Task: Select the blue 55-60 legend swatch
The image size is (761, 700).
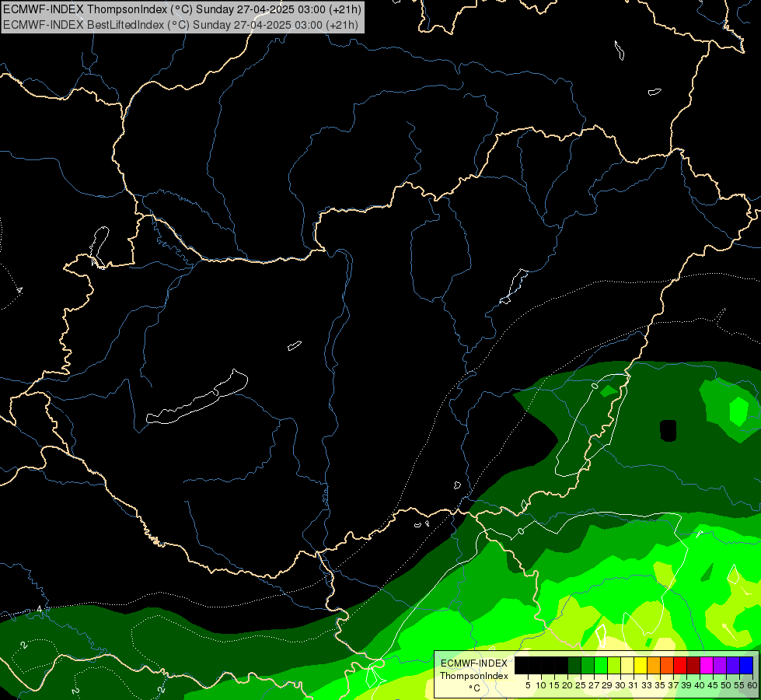Action: [746, 665]
